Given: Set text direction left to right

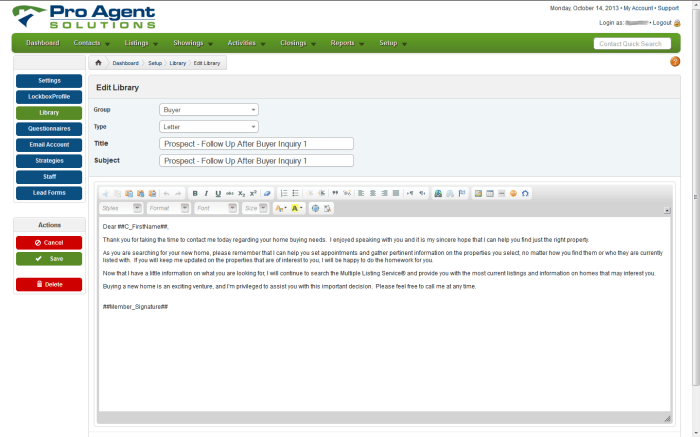Looking at the screenshot, I should pyautogui.click(x=410, y=193).
